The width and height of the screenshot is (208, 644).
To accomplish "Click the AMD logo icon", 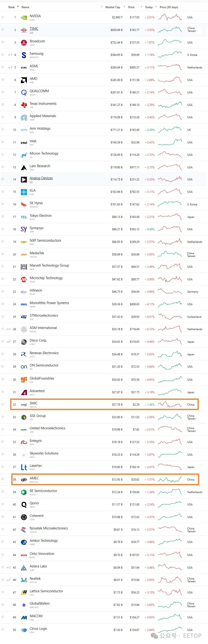I will (24, 80).
